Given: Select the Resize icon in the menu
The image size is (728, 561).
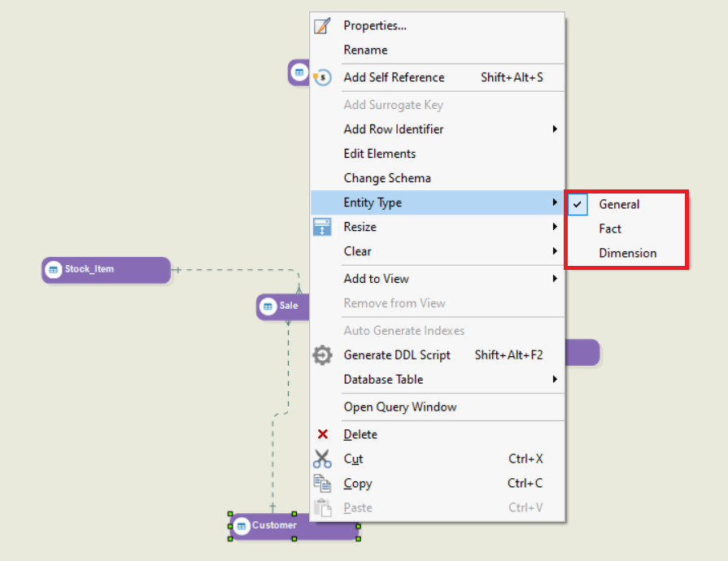Looking at the screenshot, I should [322, 226].
